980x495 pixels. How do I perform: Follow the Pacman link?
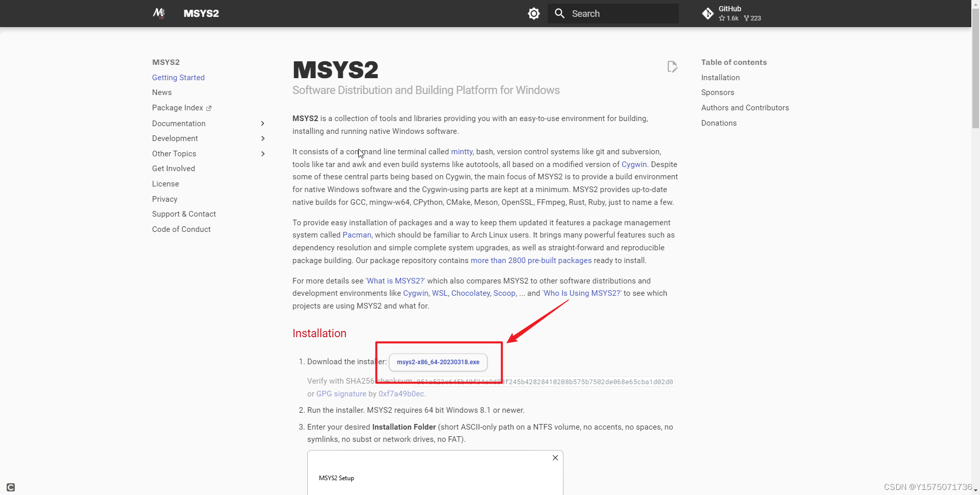click(357, 235)
